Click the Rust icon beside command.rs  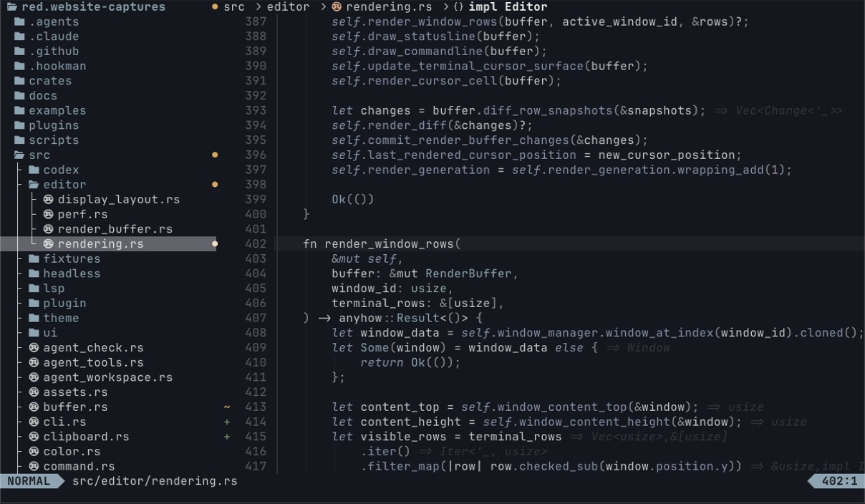tap(34, 466)
